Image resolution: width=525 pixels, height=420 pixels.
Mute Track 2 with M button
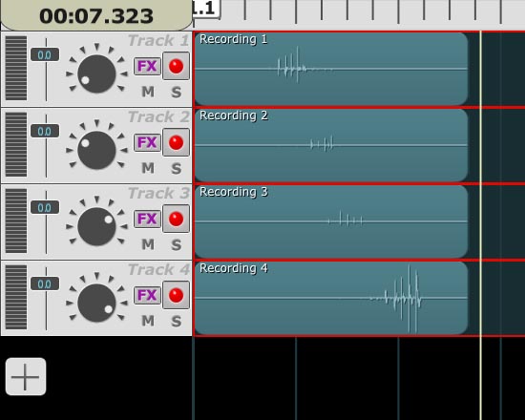(x=148, y=168)
